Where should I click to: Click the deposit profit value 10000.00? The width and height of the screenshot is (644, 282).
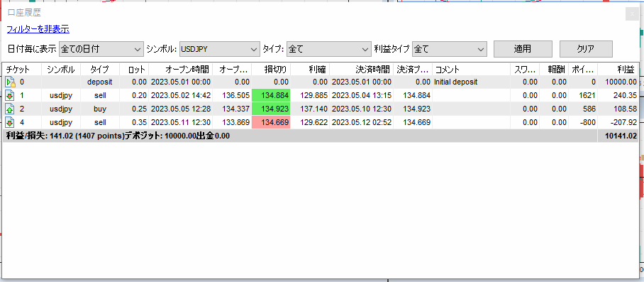[622, 82]
